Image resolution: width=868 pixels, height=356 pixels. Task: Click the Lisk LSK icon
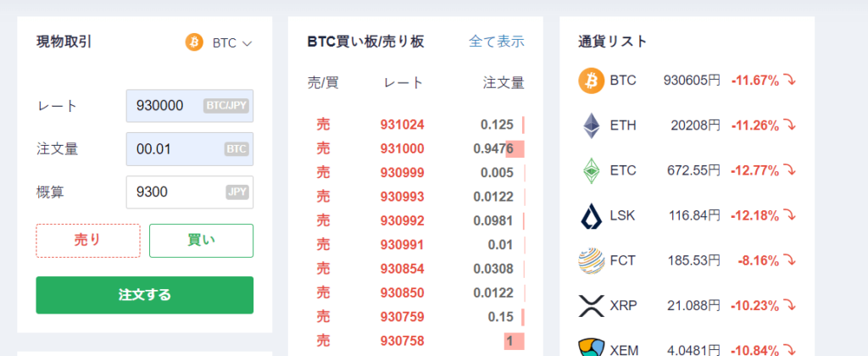click(592, 215)
